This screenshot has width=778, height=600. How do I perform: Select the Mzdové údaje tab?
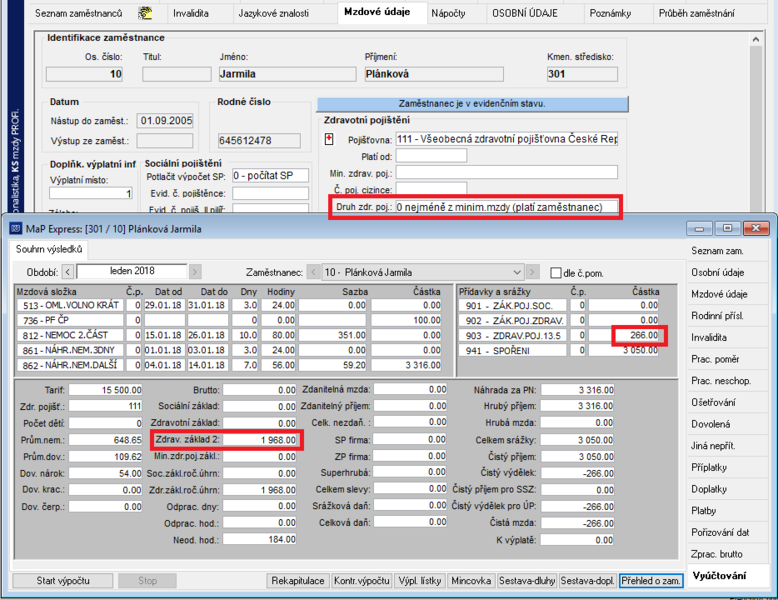377,12
